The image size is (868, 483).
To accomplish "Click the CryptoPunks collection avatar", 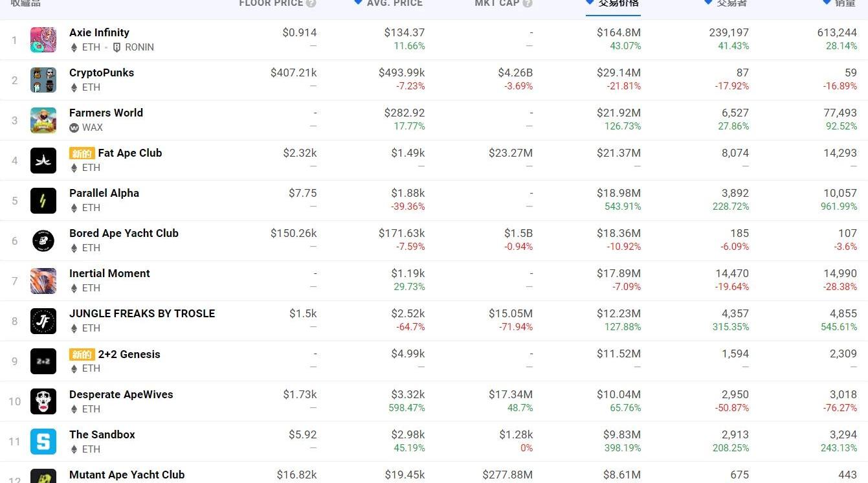I will click(43, 80).
